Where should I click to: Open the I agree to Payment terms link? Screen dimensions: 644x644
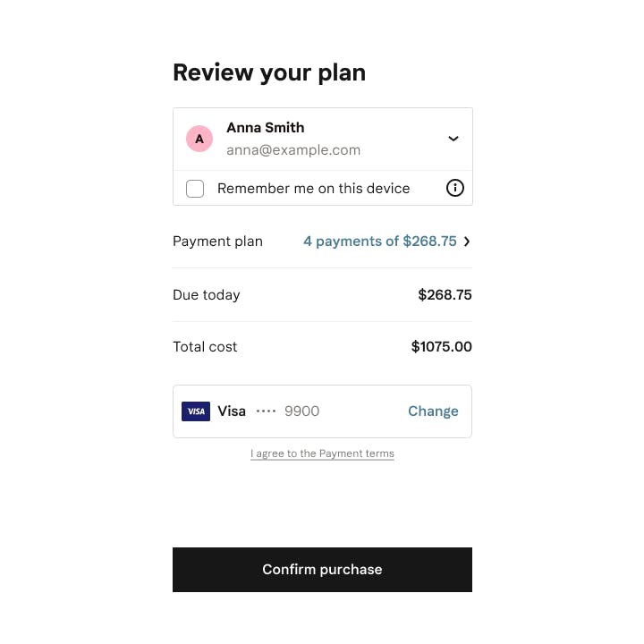322,453
